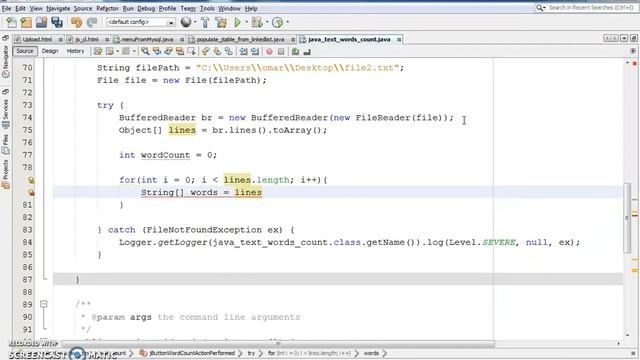Screen dimensions: 640x360
Task: Open the Navigate menu
Action: [x=58, y=8]
